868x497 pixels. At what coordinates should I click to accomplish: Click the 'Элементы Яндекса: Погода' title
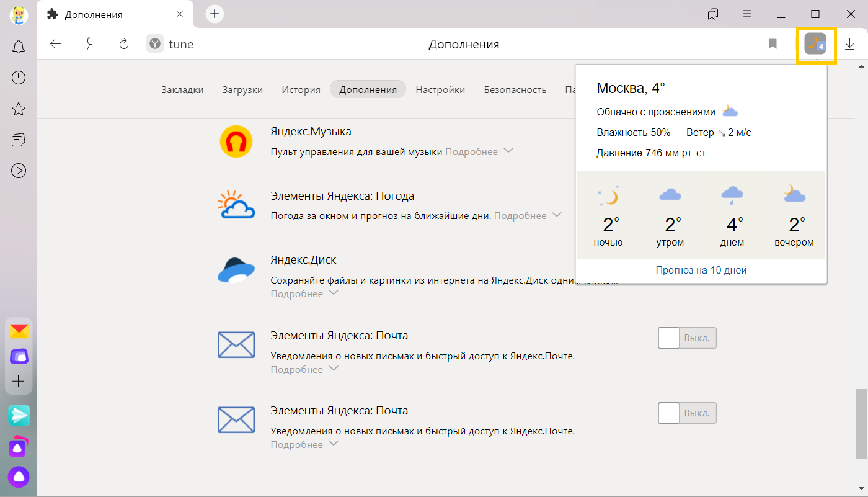tap(342, 196)
